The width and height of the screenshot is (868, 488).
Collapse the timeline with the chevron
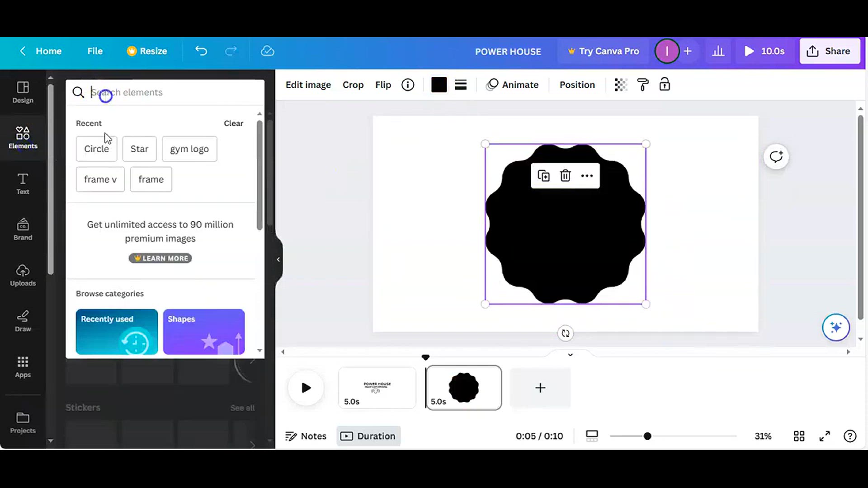pyautogui.click(x=570, y=355)
